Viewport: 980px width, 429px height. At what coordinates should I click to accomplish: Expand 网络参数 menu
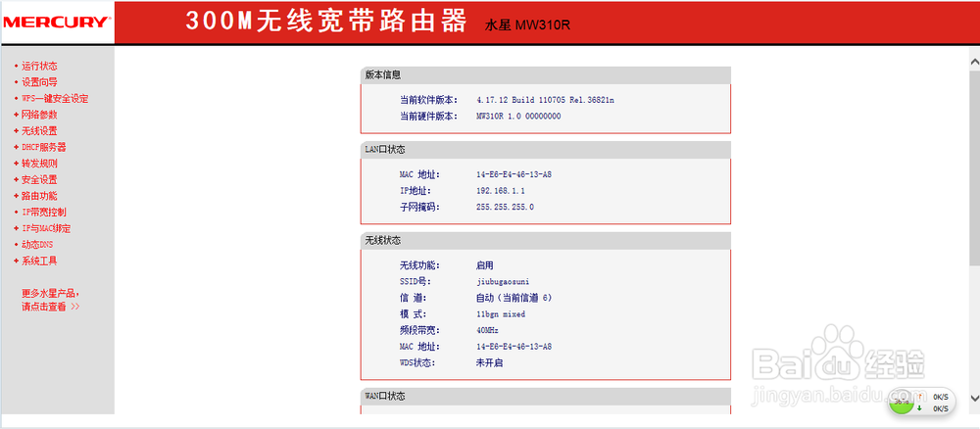point(39,115)
